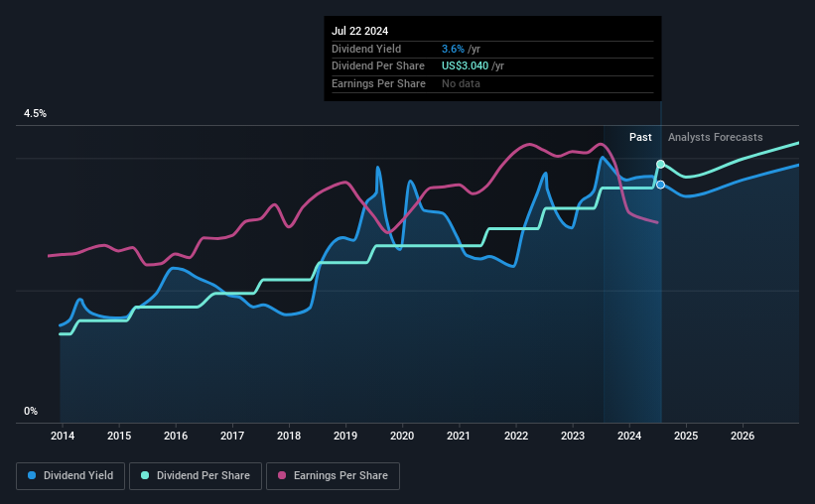This screenshot has height=504, width=815.
Task: Click the 4.5% y-axis label
Action: click(x=36, y=114)
